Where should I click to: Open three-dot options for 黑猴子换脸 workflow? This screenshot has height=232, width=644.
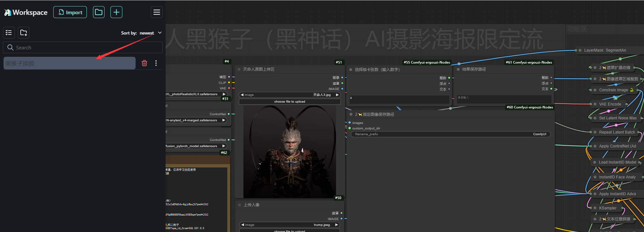click(156, 63)
